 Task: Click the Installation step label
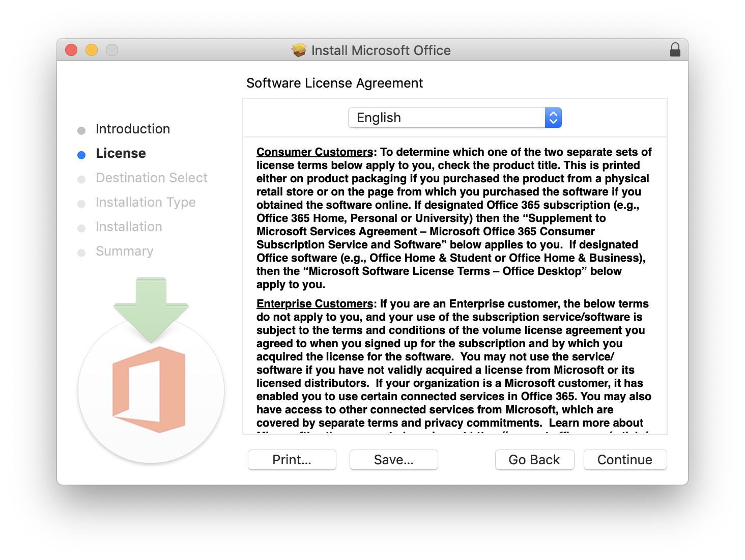129,227
